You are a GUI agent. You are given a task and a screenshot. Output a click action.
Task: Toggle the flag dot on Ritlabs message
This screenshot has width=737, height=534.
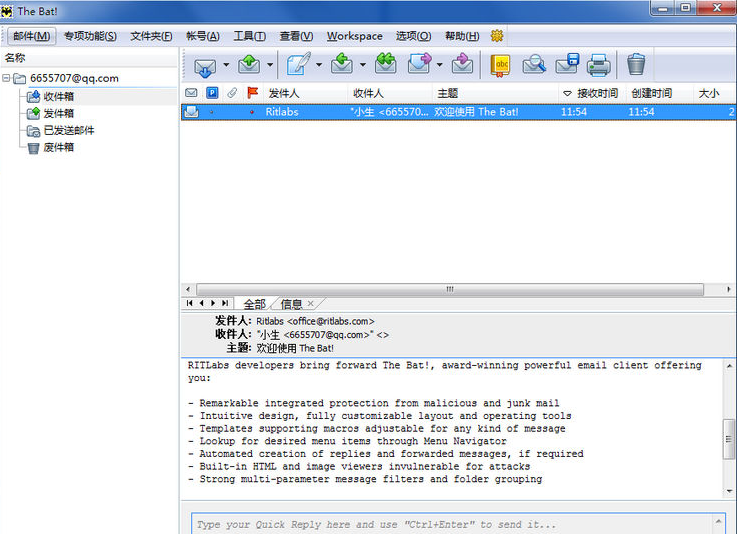pyautogui.click(x=252, y=112)
